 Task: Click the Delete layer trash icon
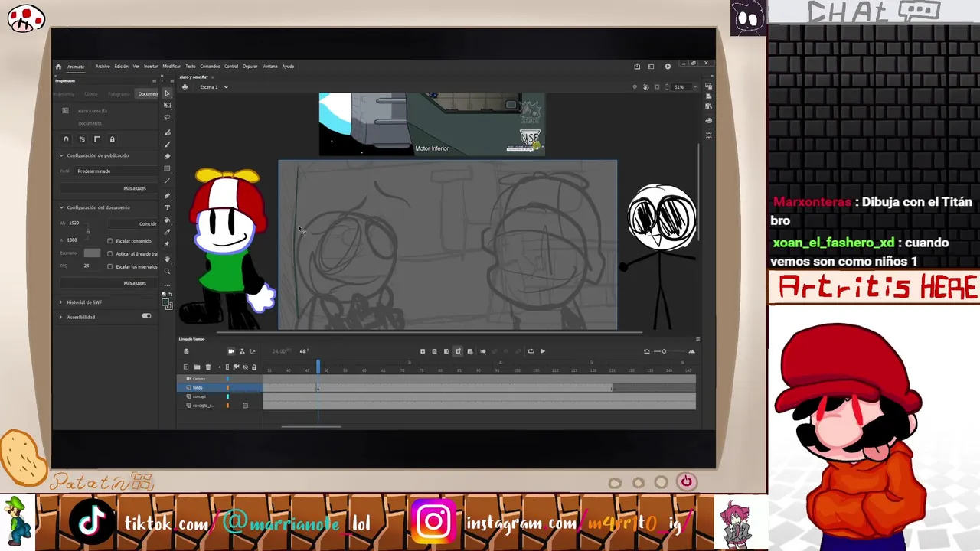pyautogui.click(x=207, y=367)
